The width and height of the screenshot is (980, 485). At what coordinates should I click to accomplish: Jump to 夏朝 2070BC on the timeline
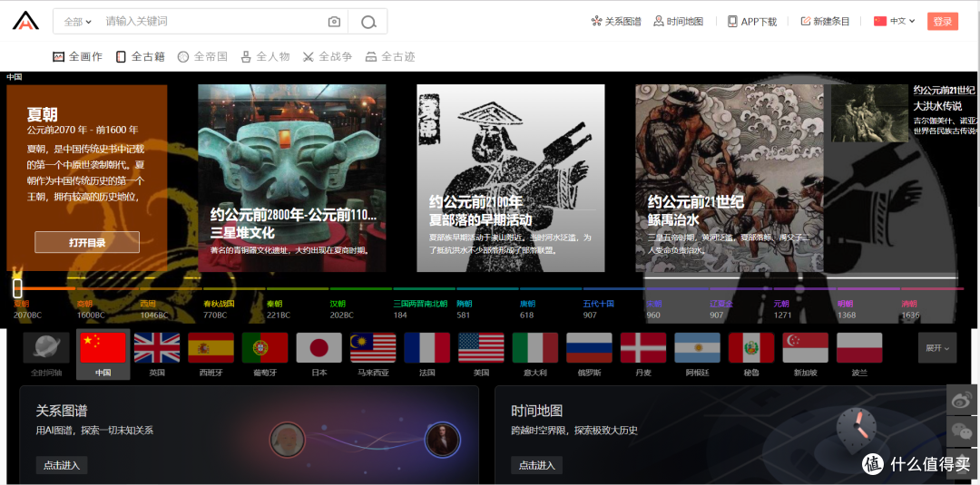click(27, 309)
